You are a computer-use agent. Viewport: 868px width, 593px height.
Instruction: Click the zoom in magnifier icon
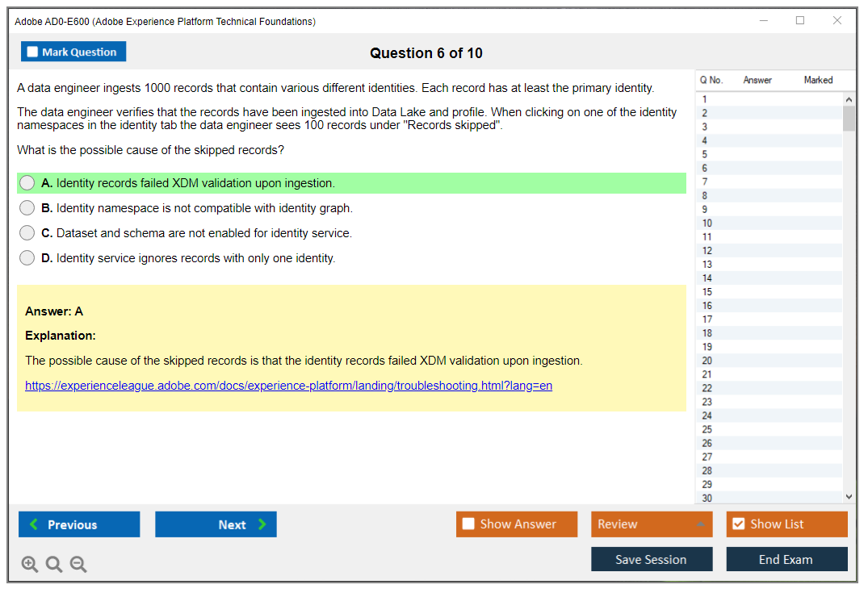(30, 564)
